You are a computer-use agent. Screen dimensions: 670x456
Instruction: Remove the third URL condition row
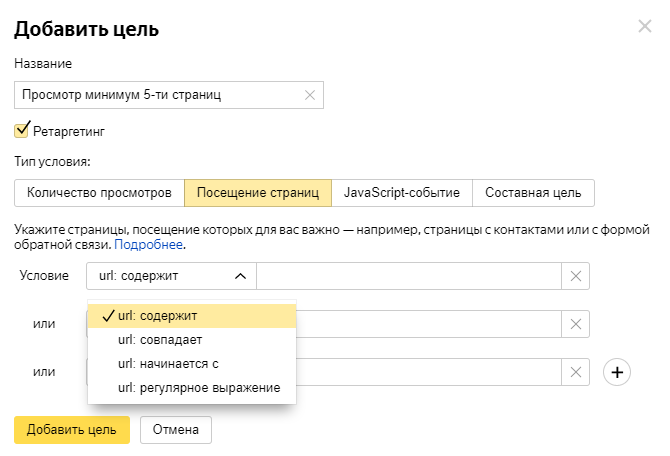576,372
